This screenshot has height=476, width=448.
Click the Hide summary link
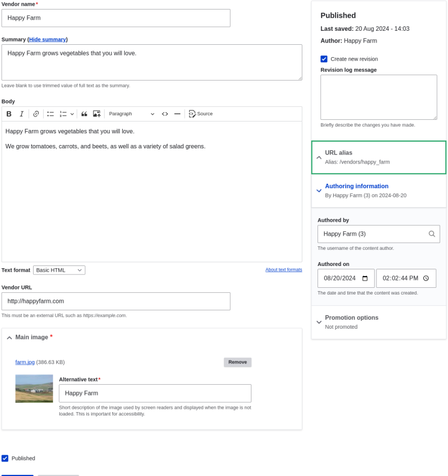(48, 39)
